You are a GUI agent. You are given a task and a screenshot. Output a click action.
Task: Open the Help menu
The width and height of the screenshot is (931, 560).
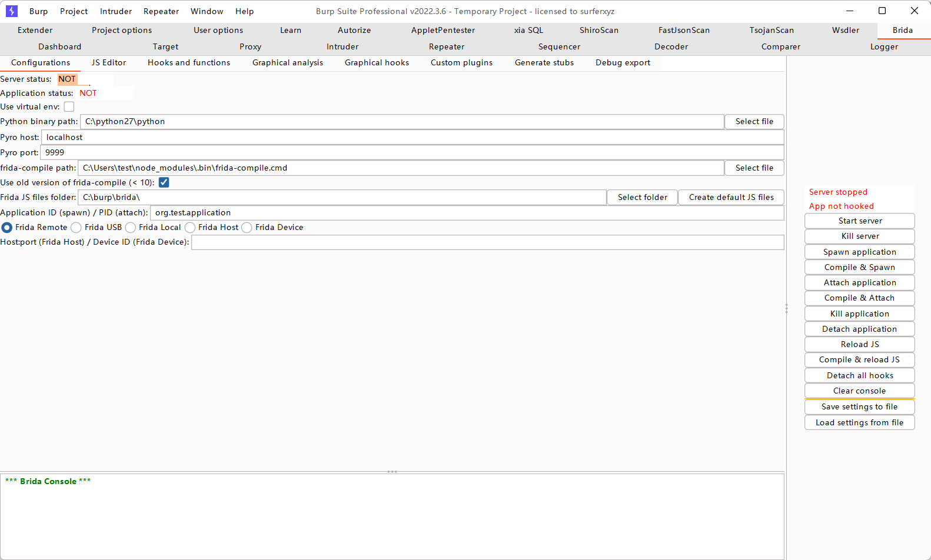[245, 11]
